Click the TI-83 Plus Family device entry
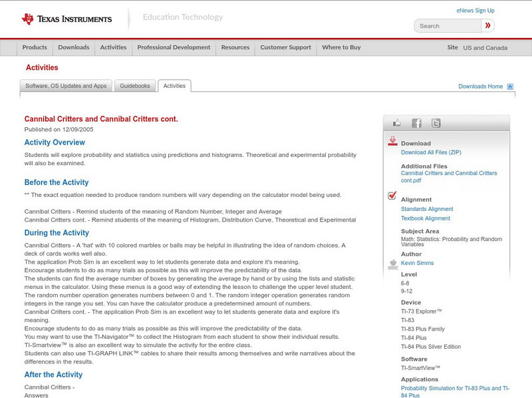The image size is (532, 398). pyautogui.click(x=423, y=329)
